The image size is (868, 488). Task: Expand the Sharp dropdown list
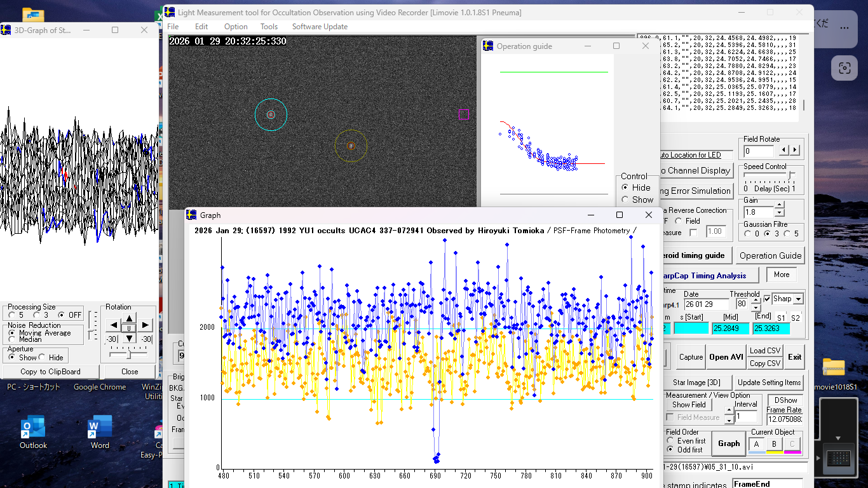[x=799, y=299]
